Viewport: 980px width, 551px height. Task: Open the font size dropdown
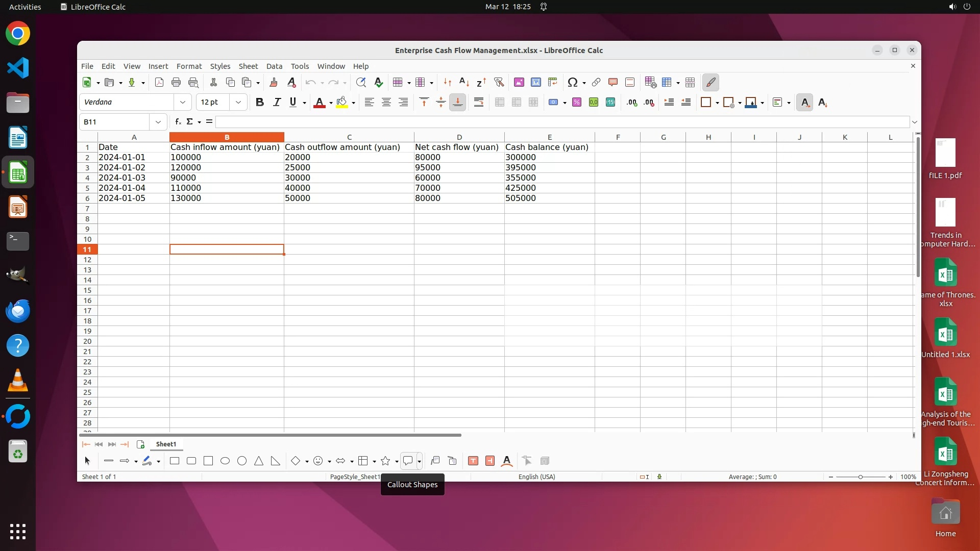point(238,103)
